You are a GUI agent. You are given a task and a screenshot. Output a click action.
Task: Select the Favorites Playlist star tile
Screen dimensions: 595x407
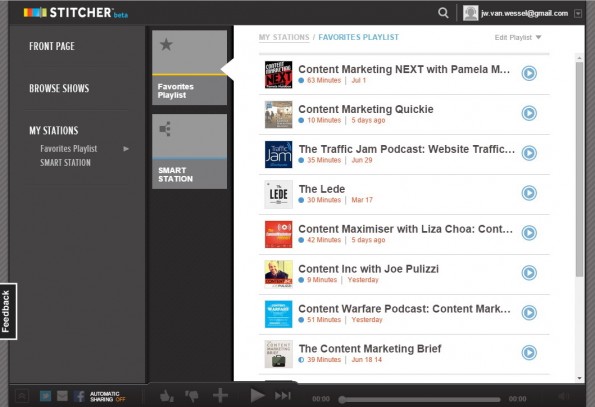[x=189, y=68]
